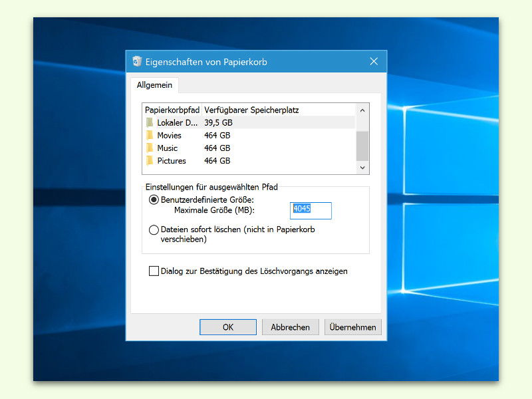Select Benutzerdefinierte Größe radio button
This screenshot has height=399, width=532.
click(x=154, y=200)
